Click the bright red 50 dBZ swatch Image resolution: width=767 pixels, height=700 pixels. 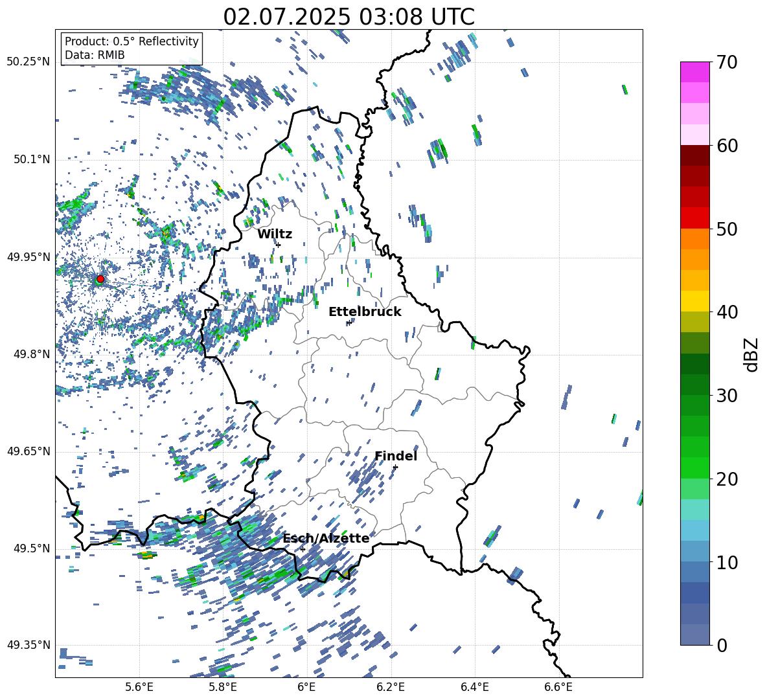(x=694, y=218)
